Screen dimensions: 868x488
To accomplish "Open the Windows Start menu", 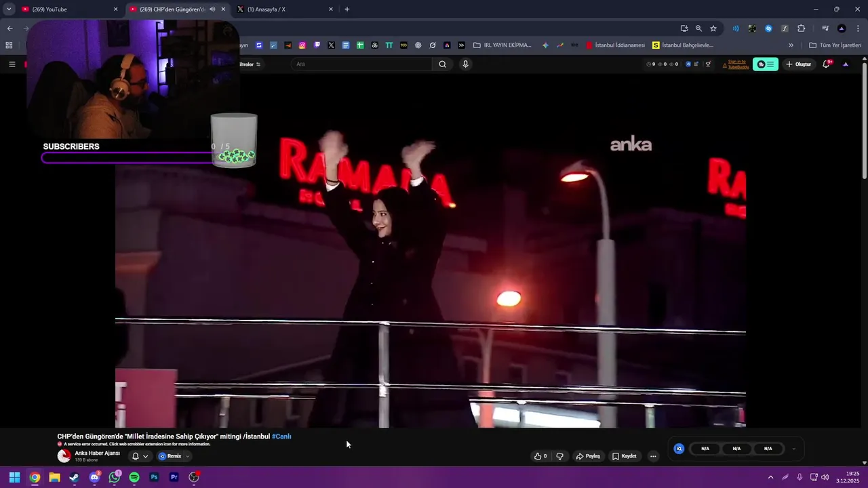I will [x=14, y=477].
